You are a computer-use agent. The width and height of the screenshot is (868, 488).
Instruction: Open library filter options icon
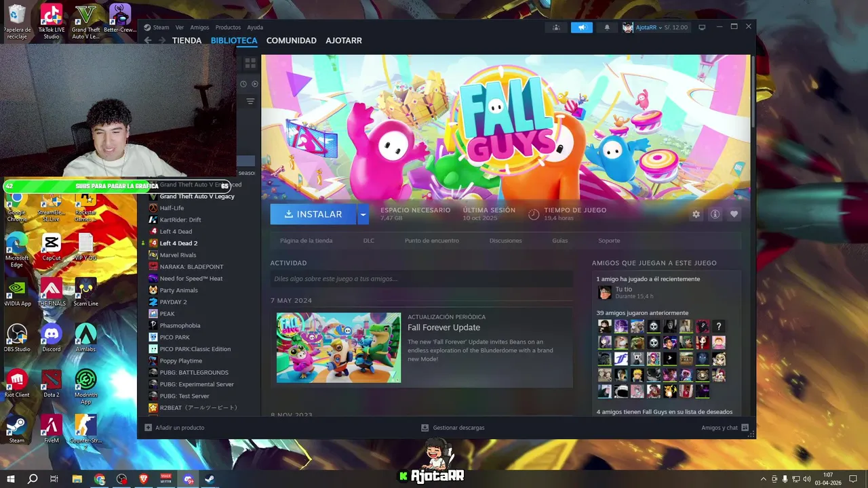point(250,101)
